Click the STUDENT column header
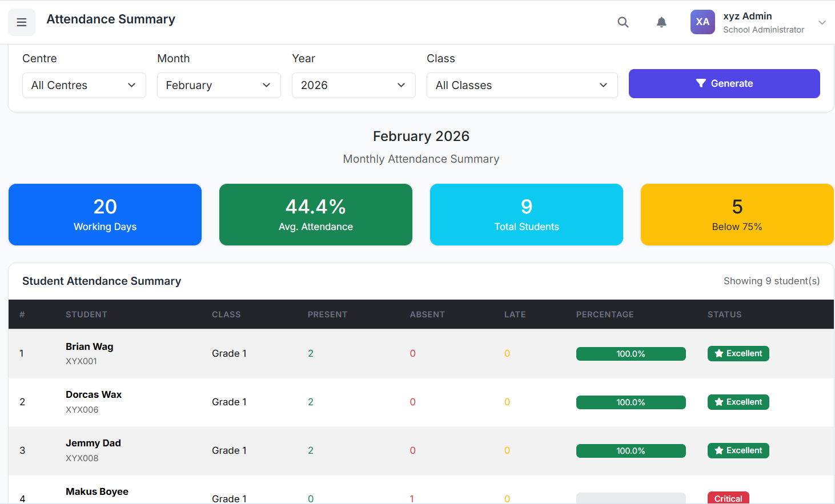Image resolution: width=835 pixels, height=504 pixels. 86,315
